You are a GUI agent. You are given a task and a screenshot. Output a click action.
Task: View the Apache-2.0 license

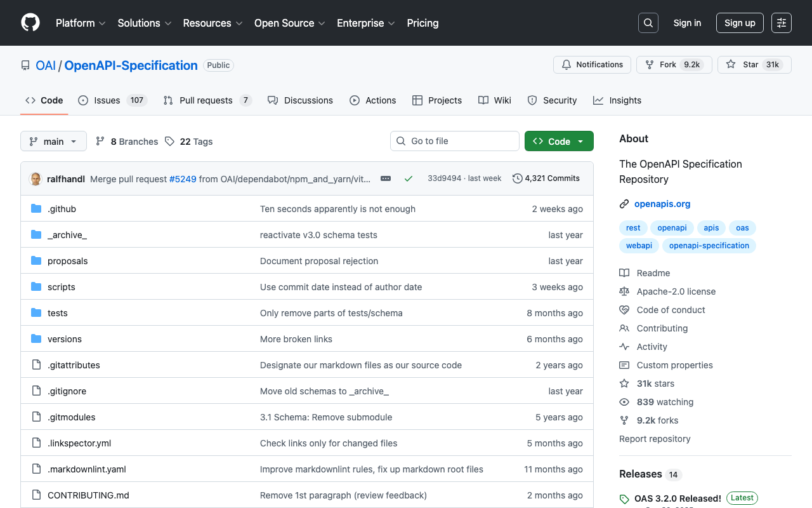675,291
